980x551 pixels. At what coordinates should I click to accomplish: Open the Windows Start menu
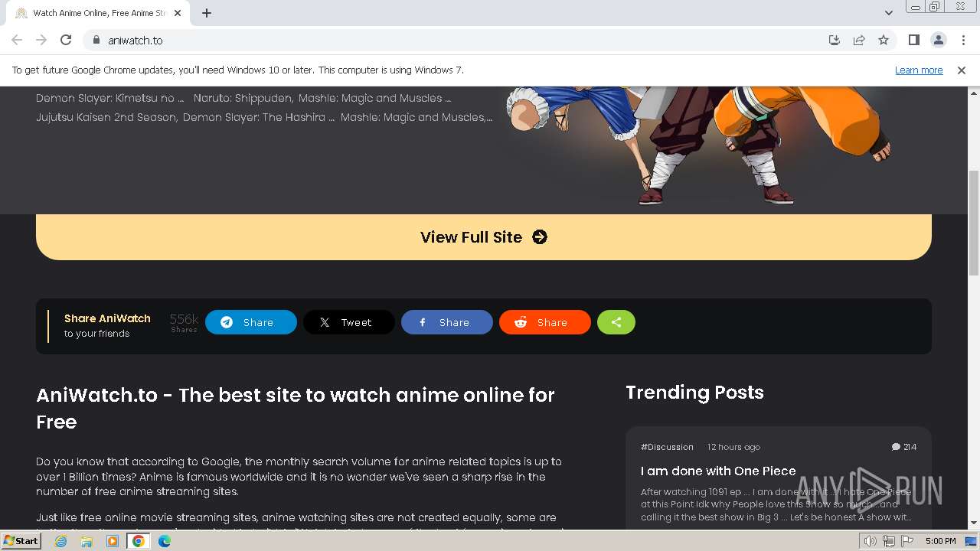[21, 540]
